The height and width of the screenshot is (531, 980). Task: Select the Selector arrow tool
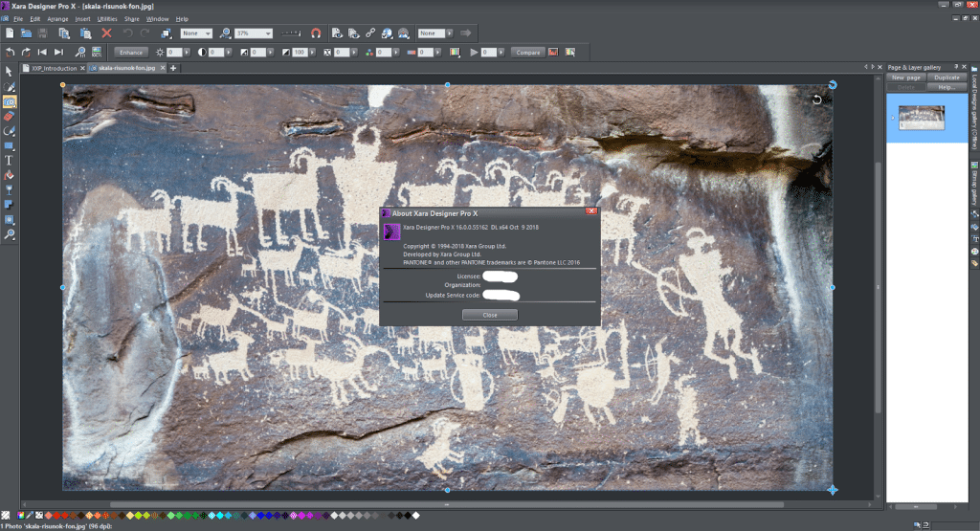click(9, 71)
